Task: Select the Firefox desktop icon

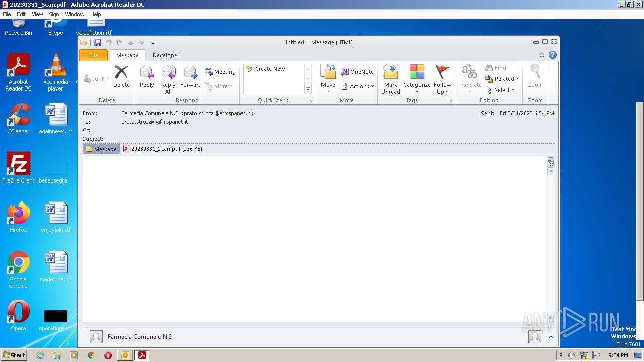Action: tap(18, 217)
